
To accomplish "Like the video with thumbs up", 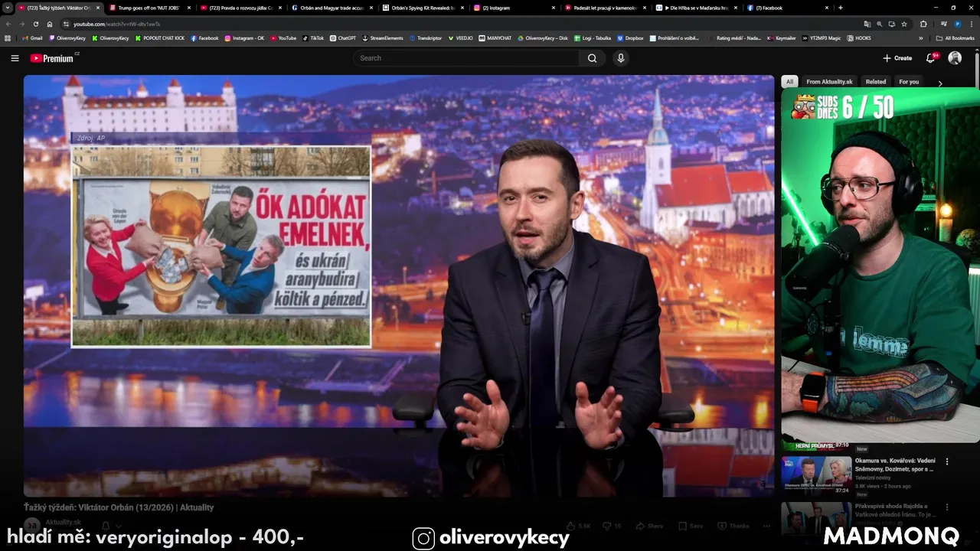I will point(579,526).
